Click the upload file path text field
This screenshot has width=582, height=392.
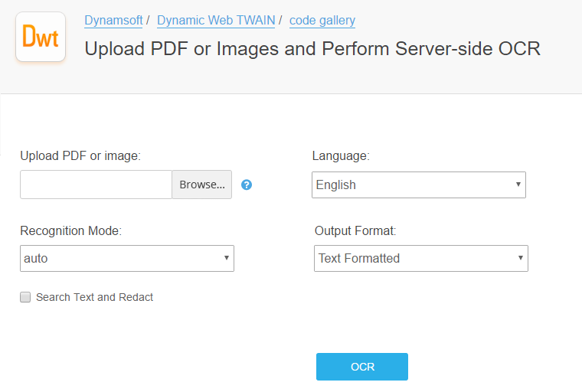coord(96,185)
